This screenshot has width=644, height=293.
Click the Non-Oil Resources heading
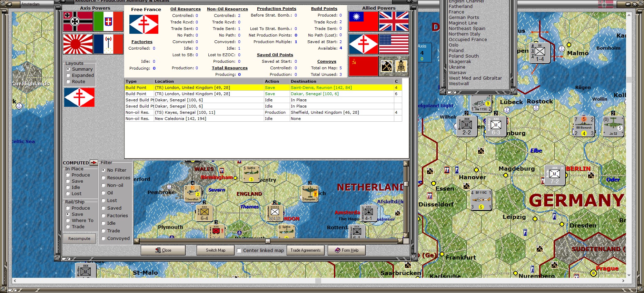pyautogui.click(x=227, y=9)
